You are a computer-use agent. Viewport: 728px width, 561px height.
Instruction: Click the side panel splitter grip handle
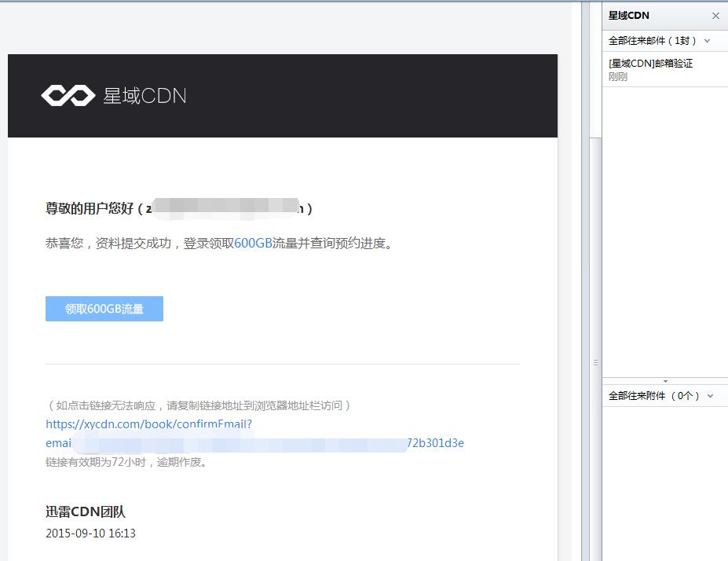tap(595, 362)
